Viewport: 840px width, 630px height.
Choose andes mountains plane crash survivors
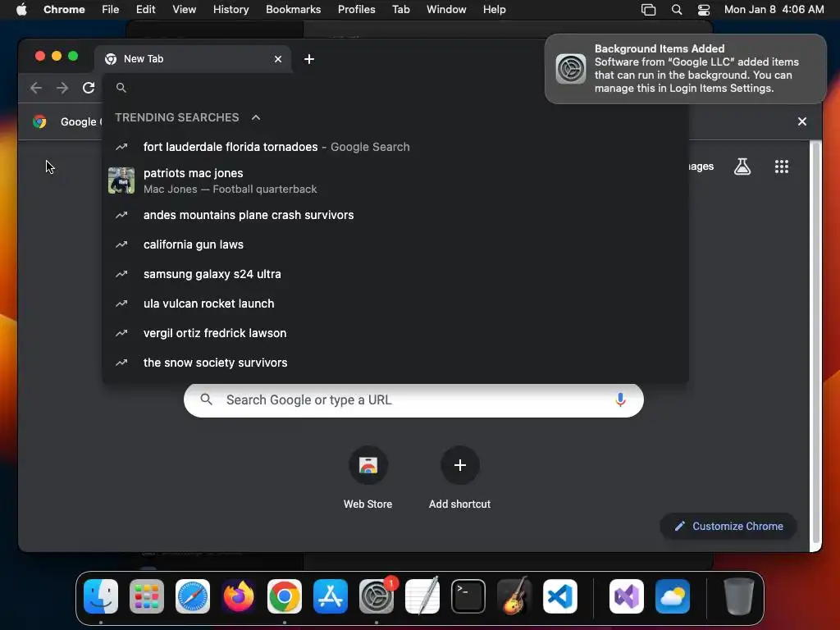[395, 215]
